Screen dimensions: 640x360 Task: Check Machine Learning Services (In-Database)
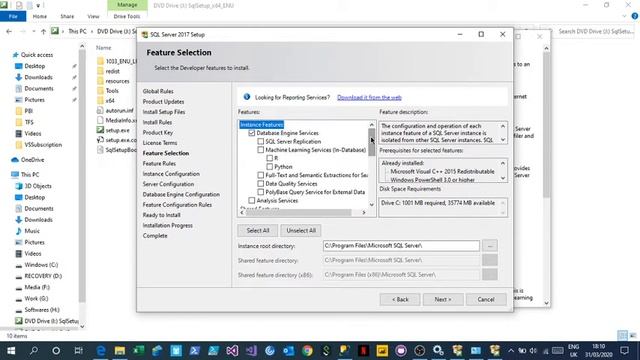point(260,150)
